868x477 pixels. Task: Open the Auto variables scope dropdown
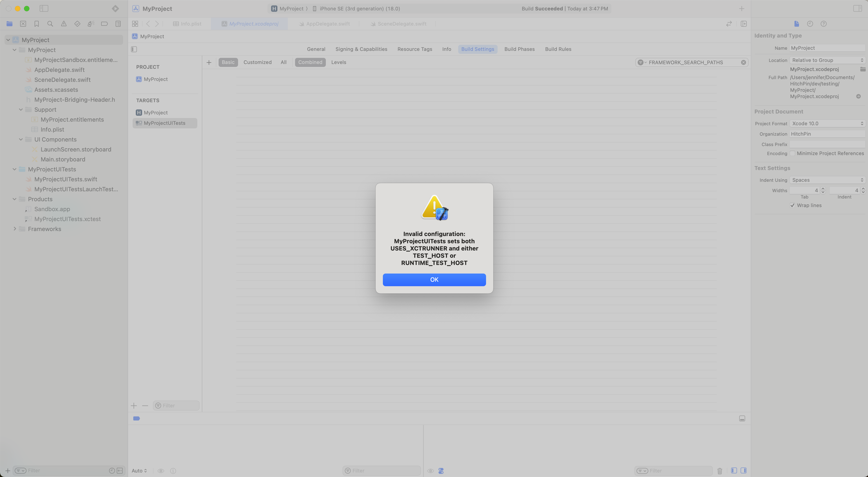[139, 471]
